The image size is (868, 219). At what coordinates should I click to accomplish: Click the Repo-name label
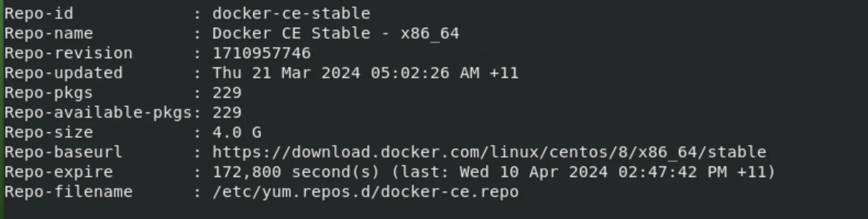click(48, 33)
